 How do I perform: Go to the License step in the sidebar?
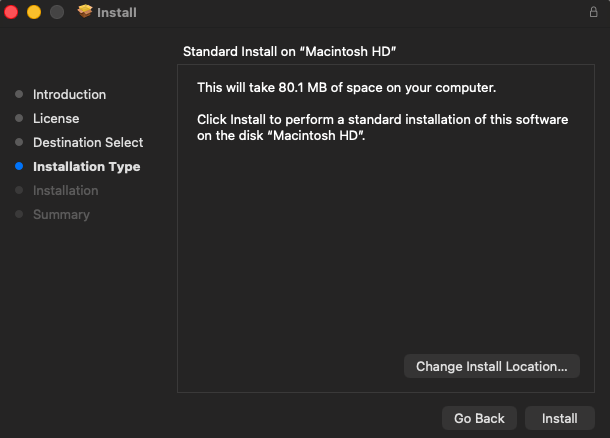point(56,119)
